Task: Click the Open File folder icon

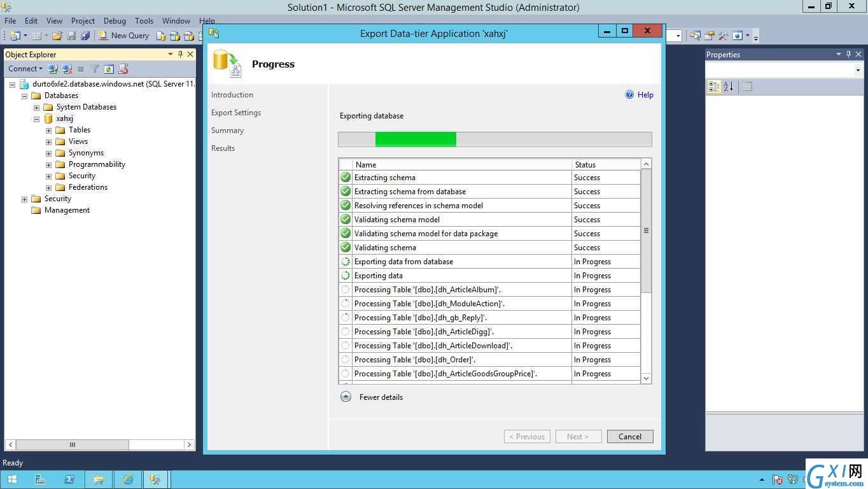Action: point(57,36)
